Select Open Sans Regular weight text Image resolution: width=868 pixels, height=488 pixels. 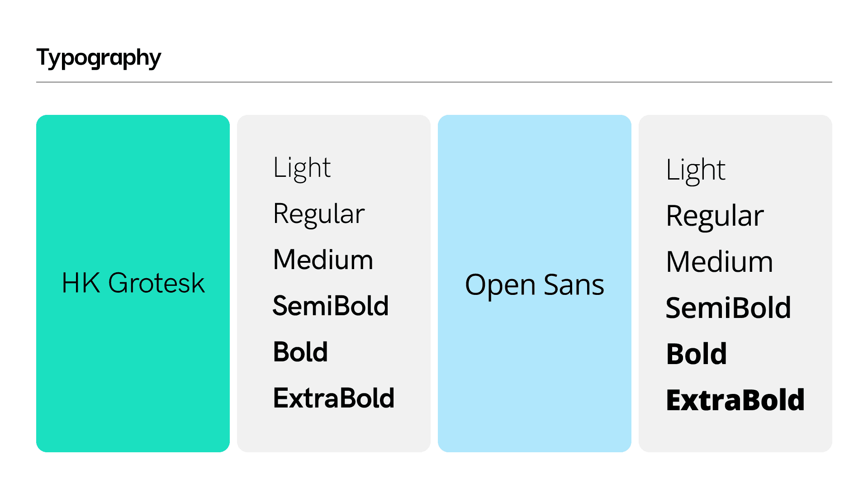[715, 217]
